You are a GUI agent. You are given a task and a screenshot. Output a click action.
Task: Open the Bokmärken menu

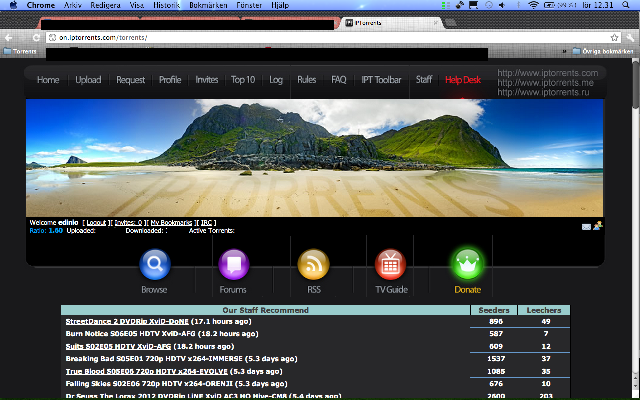208,5
